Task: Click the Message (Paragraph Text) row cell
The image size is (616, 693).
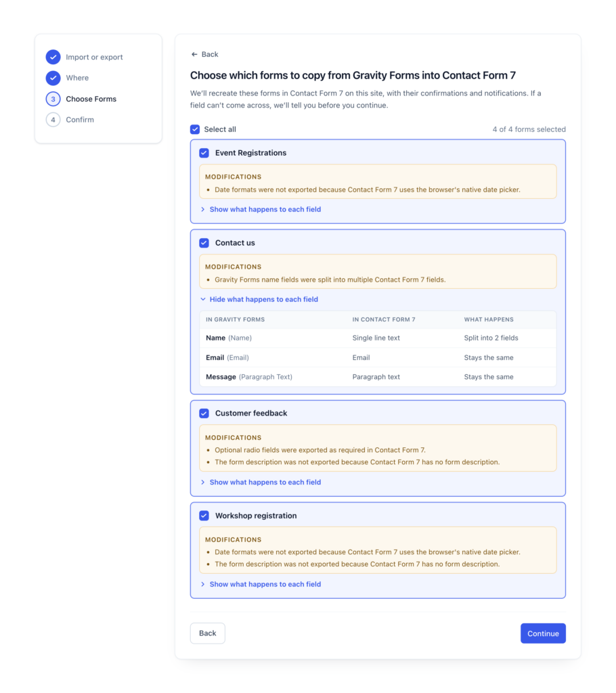Action: [249, 377]
